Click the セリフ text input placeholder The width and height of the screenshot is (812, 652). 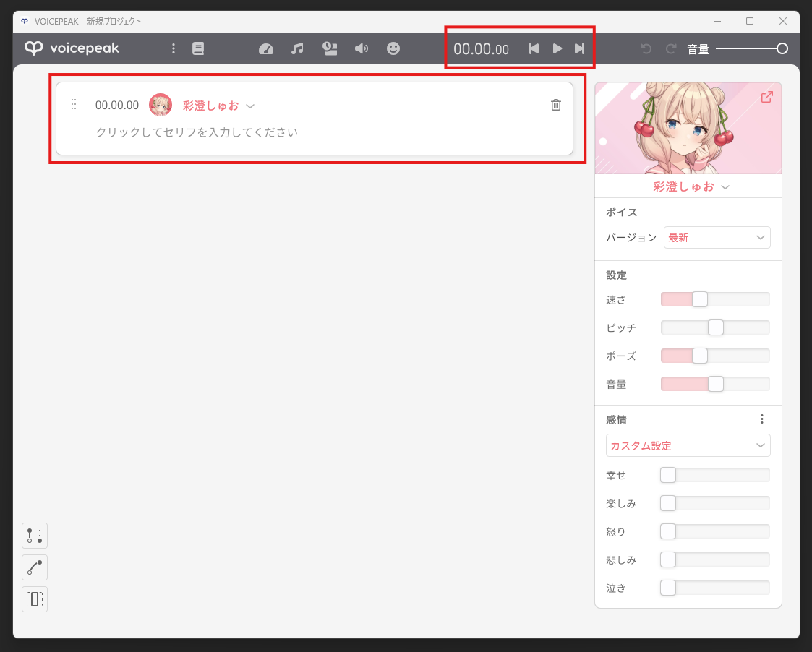pyautogui.click(x=197, y=132)
